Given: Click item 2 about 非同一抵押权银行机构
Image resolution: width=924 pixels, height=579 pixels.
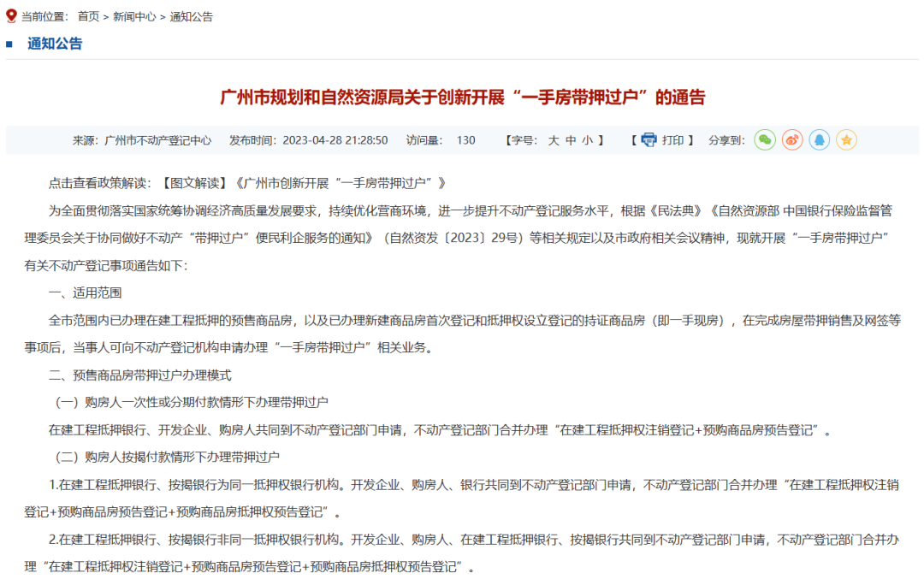Looking at the screenshot, I should point(462,553).
